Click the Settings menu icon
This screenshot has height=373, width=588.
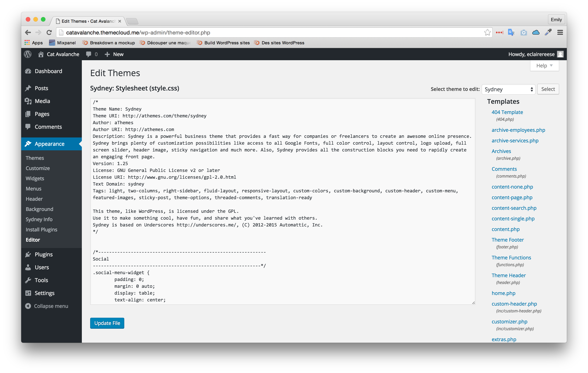(28, 293)
